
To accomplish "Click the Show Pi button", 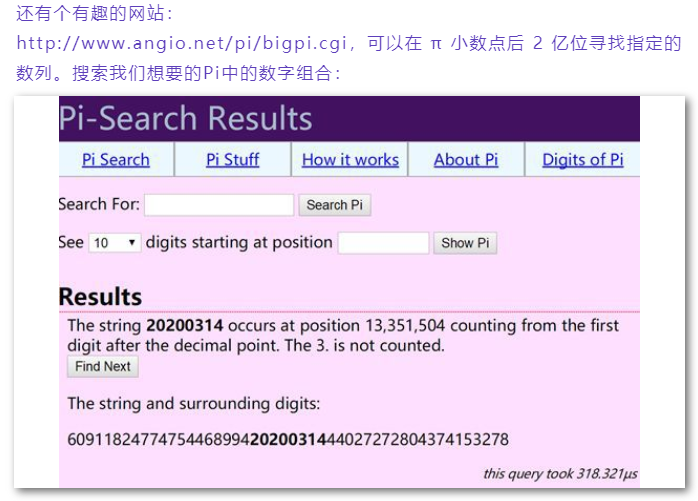I will 465,243.
